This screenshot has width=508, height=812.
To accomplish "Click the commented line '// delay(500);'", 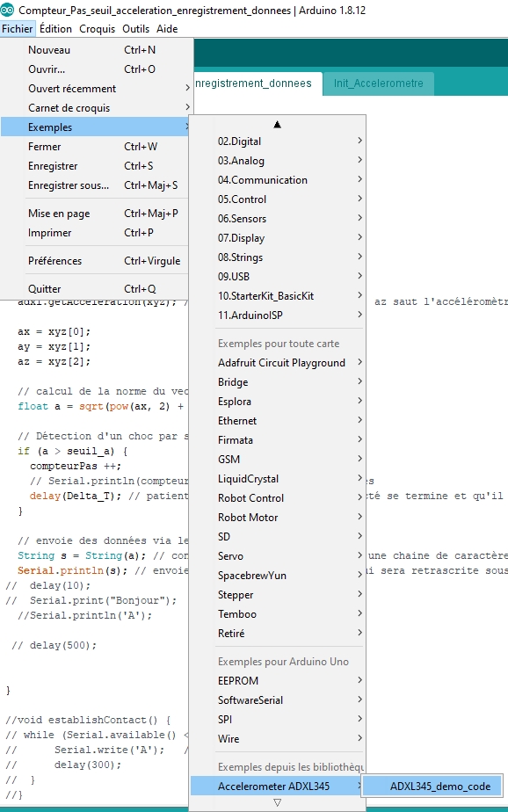I will 54,645.
